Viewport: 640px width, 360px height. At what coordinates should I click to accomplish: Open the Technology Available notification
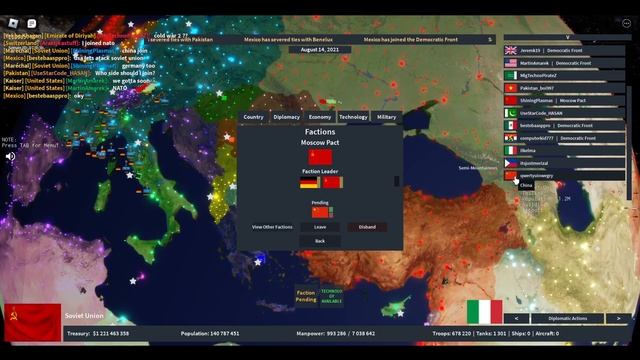331,296
